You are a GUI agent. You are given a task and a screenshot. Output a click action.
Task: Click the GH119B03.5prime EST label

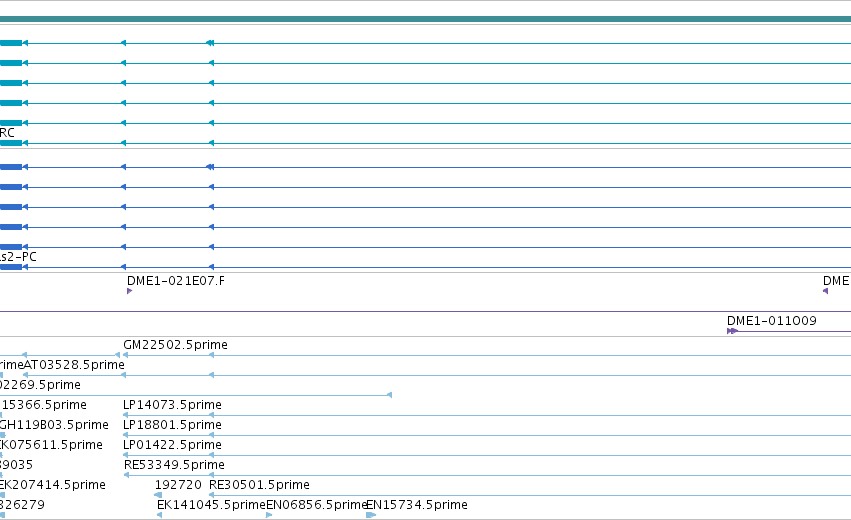54,424
